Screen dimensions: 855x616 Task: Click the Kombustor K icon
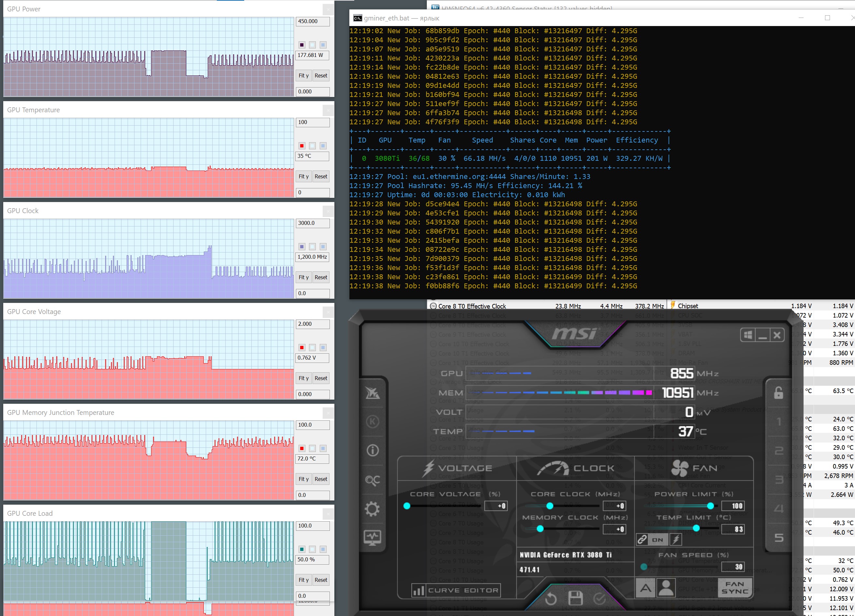(372, 421)
